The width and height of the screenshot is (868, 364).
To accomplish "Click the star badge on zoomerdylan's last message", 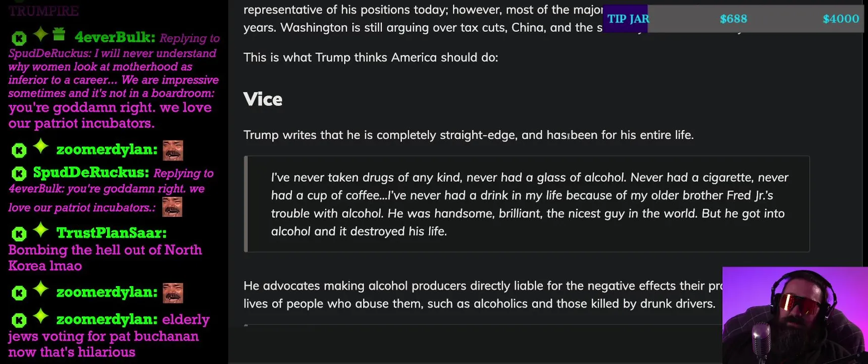I will [40, 316].
